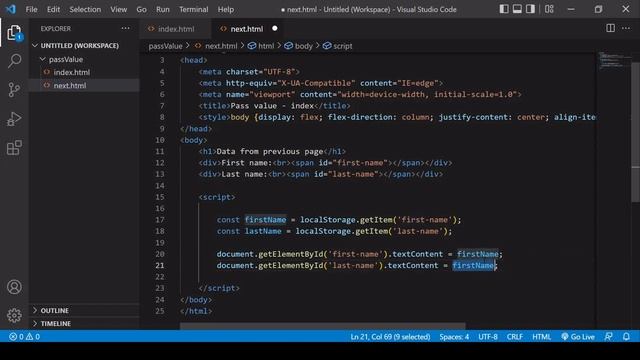640x360 pixels.
Task: Open the Terminal menu
Action: pos(193,9)
